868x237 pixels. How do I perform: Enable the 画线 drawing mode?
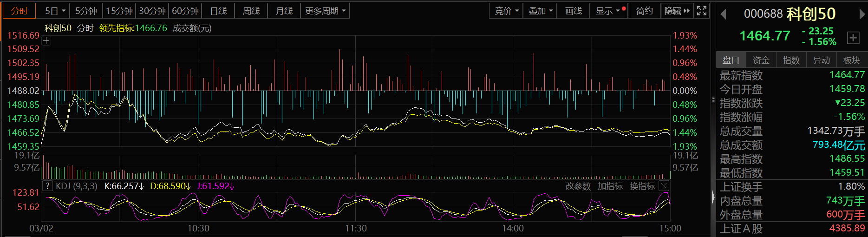point(573,11)
